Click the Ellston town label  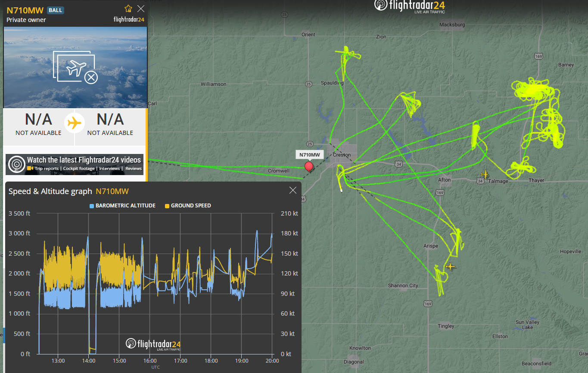pyautogui.click(x=500, y=336)
